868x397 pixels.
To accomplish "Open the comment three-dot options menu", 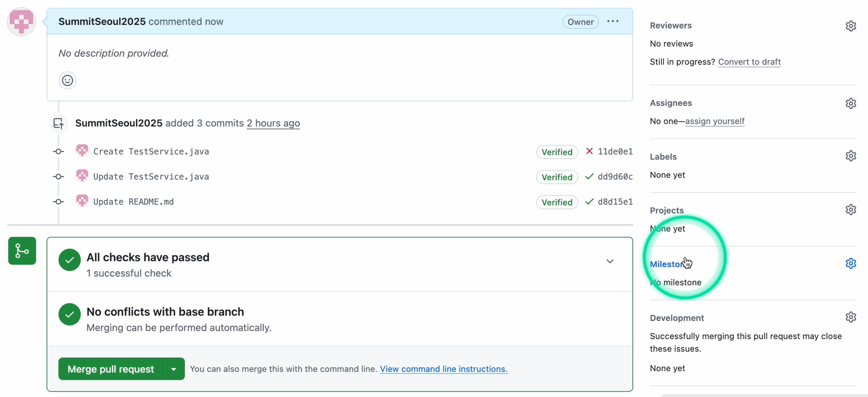I will pyautogui.click(x=613, y=21).
